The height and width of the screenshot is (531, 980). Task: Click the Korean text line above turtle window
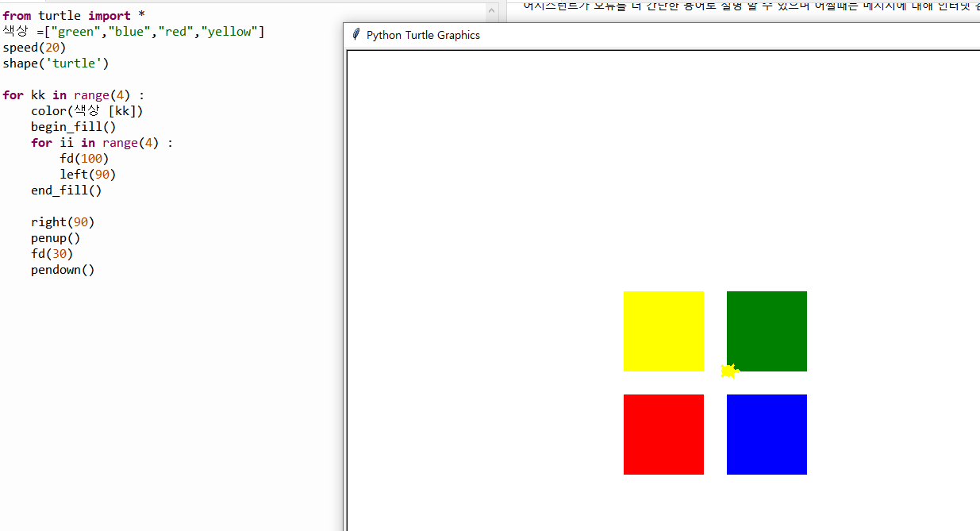tap(751, 6)
